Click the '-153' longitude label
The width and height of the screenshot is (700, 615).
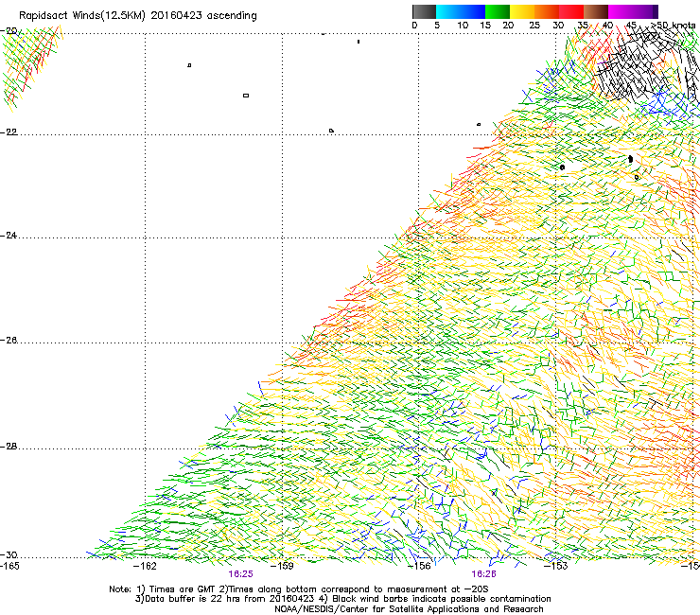coord(556,567)
